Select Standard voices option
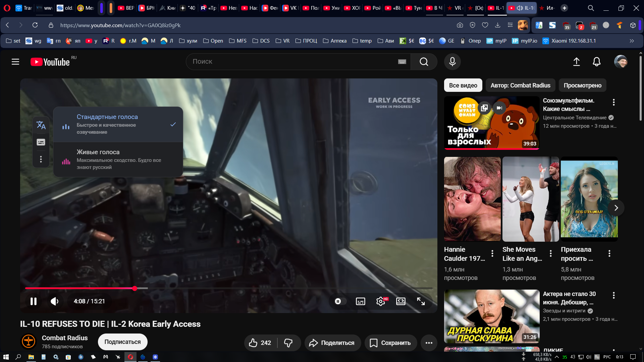Viewport: 644px width, 362px height. coord(118,124)
